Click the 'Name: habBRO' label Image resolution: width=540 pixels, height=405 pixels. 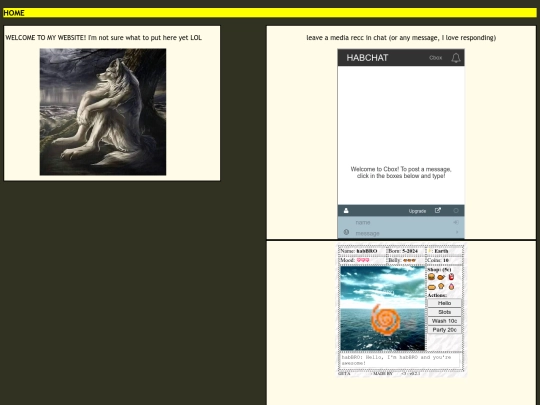(x=359, y=251)
